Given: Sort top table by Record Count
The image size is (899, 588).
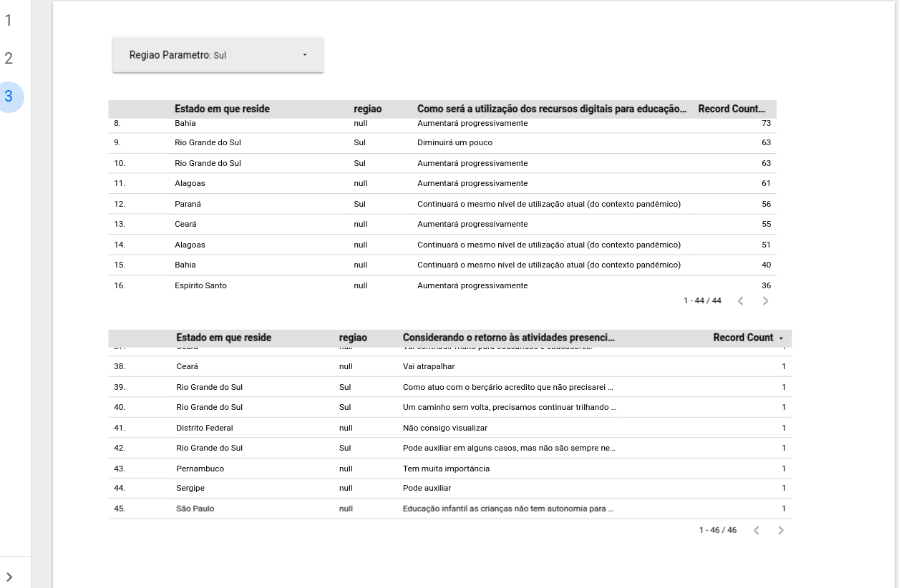Looking at the screenshot, I should click(x=732, y=109).
